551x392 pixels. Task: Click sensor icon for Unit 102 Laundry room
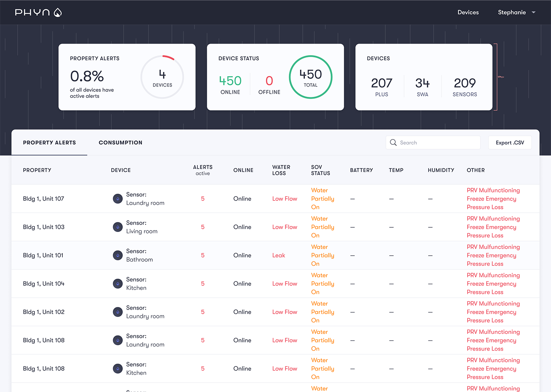(118, 312)
